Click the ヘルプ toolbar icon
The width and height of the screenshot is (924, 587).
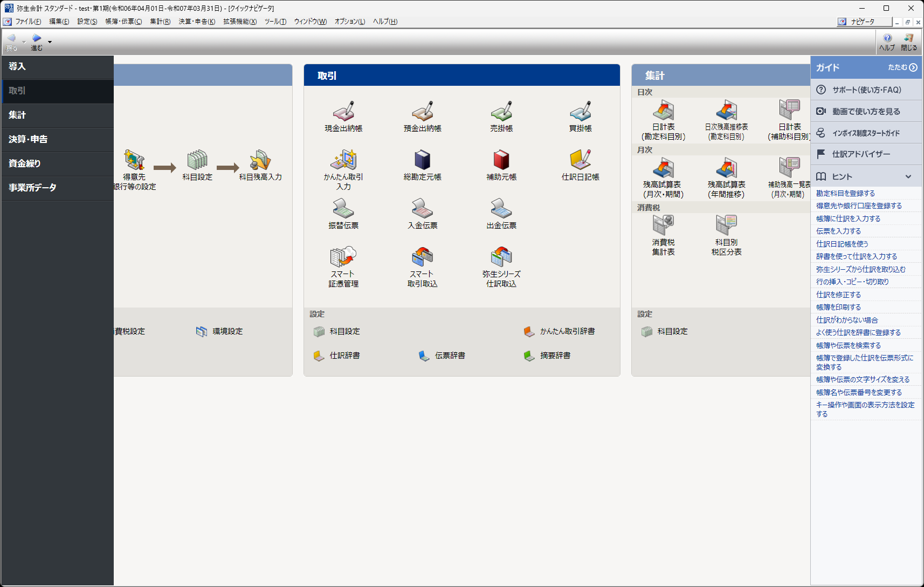[x=887, y=42]
